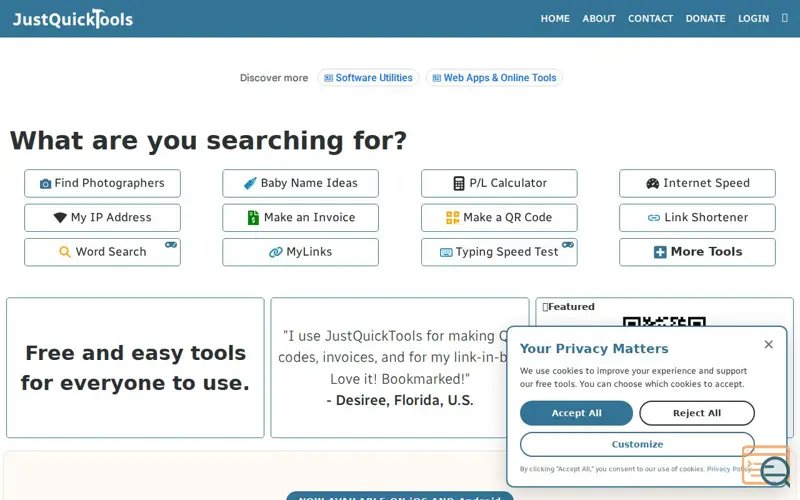Open Make an Invoice
This screenshot has height=500, width=800.
click(x=300, y=217)
